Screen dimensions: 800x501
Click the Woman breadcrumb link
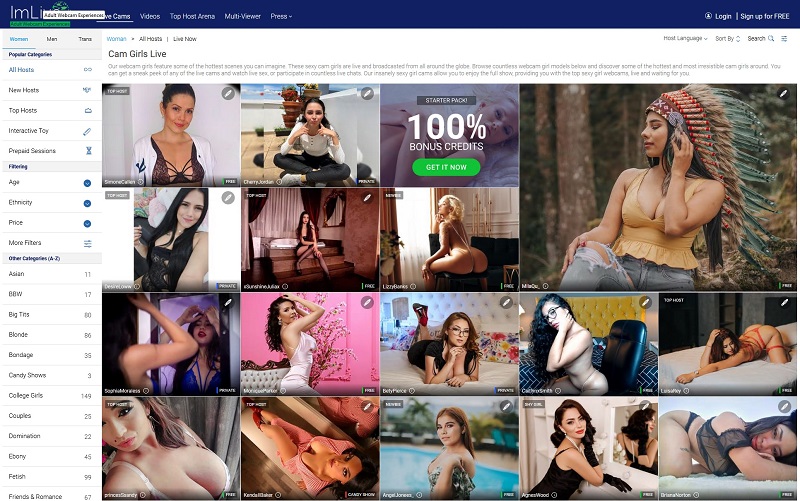click(116, 39)
